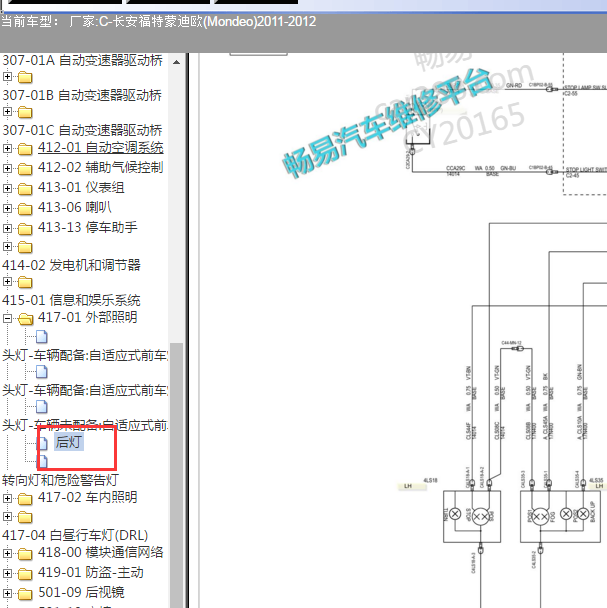
Task: Click the folder icon for 415-01 信息和娱乐系统
Action: (25, 282)
